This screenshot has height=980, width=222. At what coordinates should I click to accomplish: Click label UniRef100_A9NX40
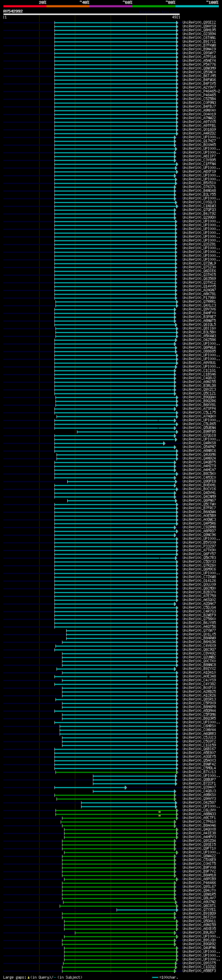point(199,110)
